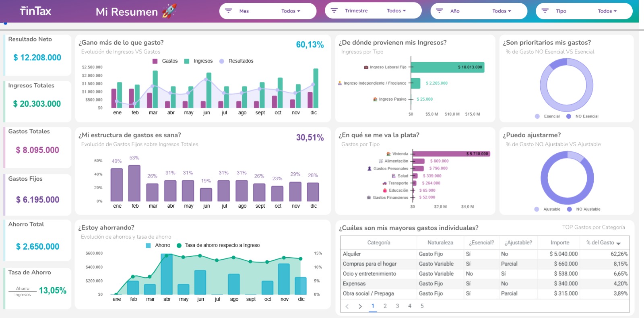Viewport: 644px width, 318px height.
Task: Open the Mes Todos dropdown
Action: 291,11
